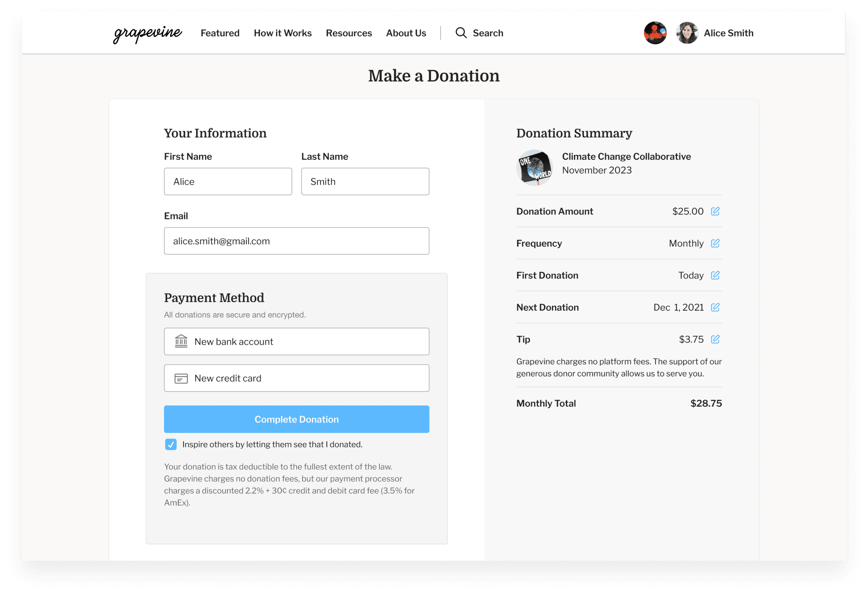
Task: Click the Climate Change Collaborative logo thumbnail
Action: tap(534, 168)
